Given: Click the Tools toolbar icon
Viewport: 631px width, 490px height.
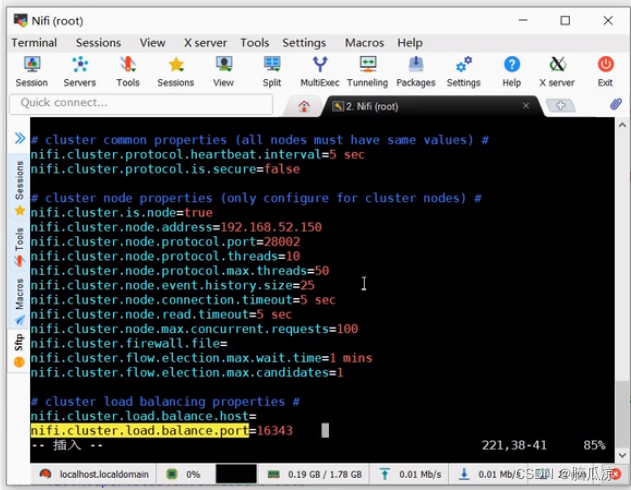Looking at the screenshot, I should (x=128, y=72).
